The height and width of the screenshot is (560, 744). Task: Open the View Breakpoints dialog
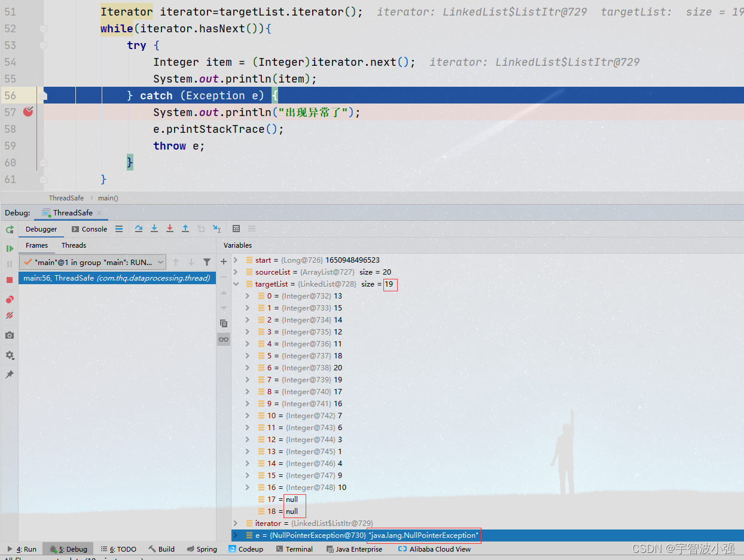[10, 299]
